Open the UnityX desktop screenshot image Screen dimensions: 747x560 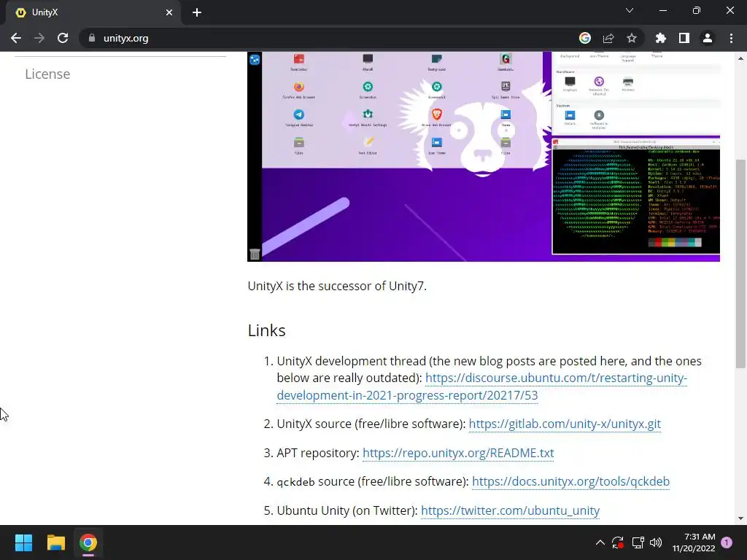484,157
